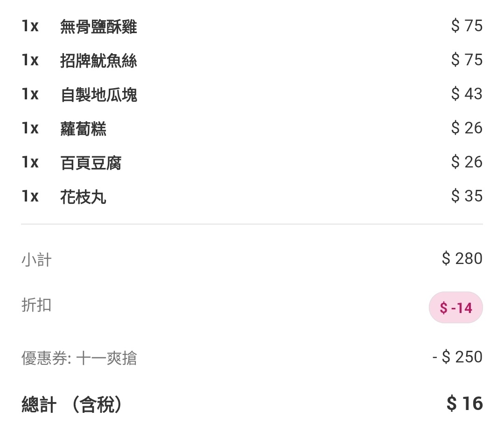Click the $ 35 price of 花枝丸
Image resolution: width=504 pixels, height=438 pixels.
(x=467, y=196)
